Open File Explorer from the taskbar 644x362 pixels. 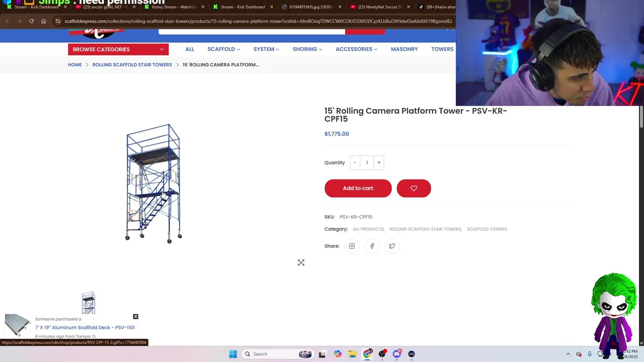(x=352, y=354)
